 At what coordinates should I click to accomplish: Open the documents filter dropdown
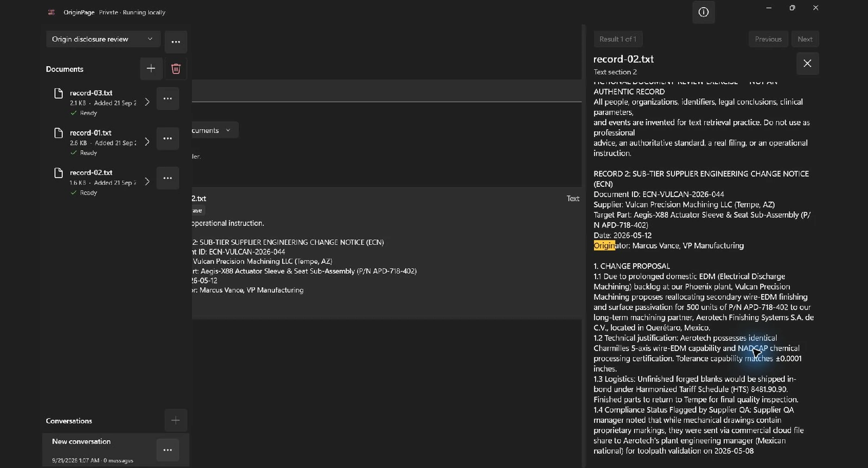tap(214, 130)
